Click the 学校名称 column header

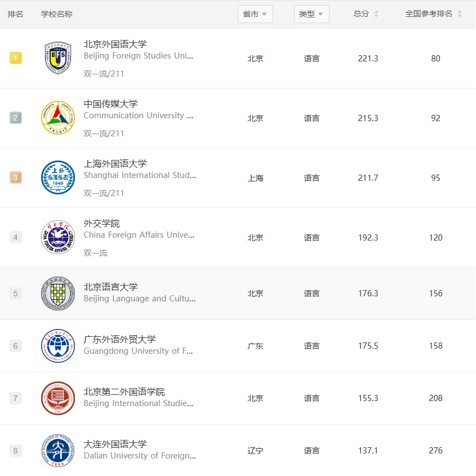pos(57,14)
